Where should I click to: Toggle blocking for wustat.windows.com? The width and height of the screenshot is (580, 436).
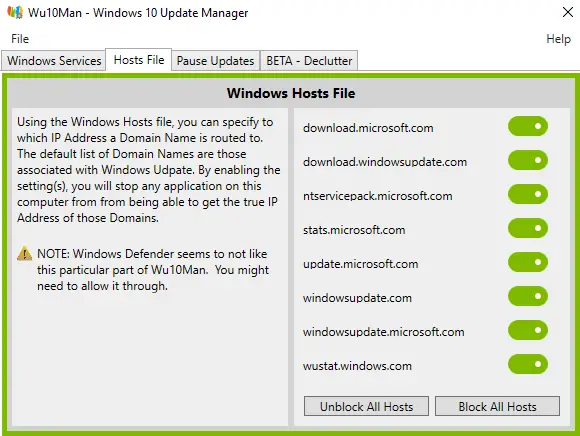(527, 365)
